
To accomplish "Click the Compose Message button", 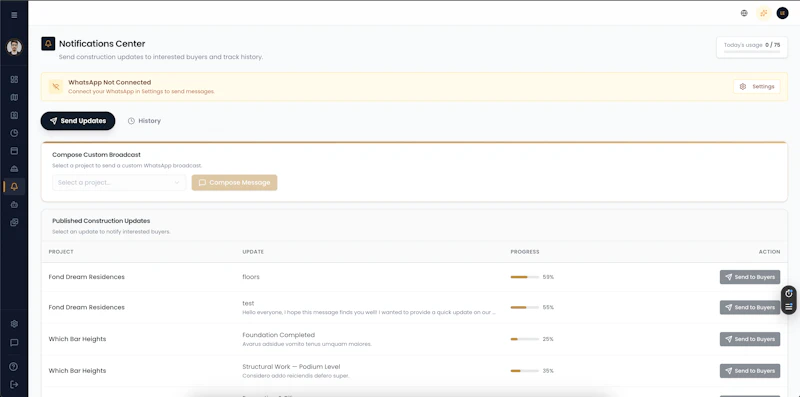I will coord(234,183).
